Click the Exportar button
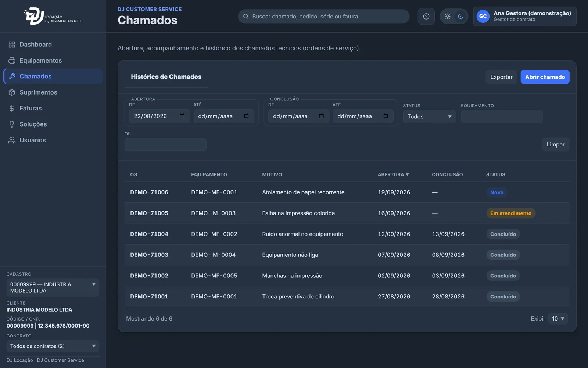The width and height of the screenshot is (588, 368). point(501,77)
